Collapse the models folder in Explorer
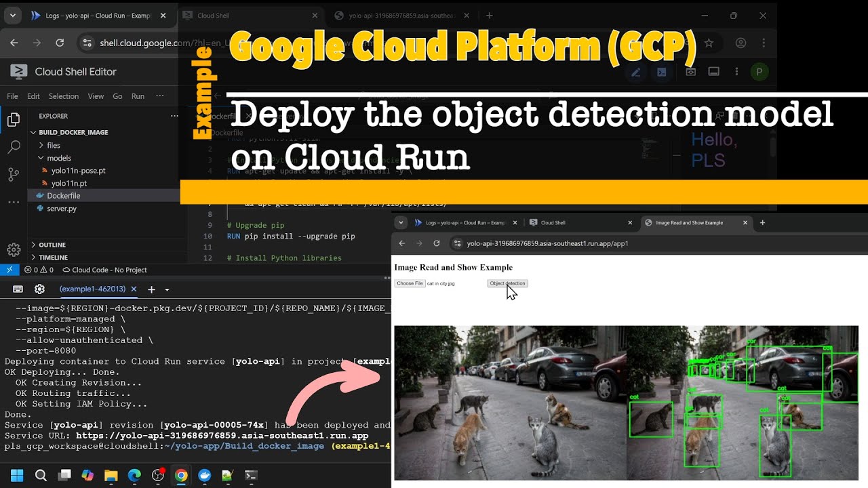The width and height of the screenshot is (868, 488). coord(54,158)
